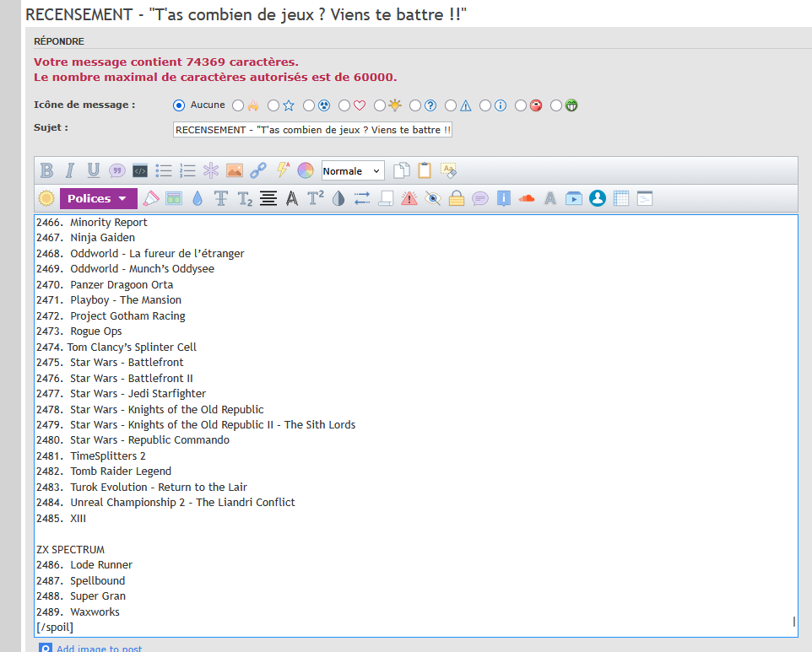Click the strikethrough text icon
812x652 pixels.
tap(221, 198)
